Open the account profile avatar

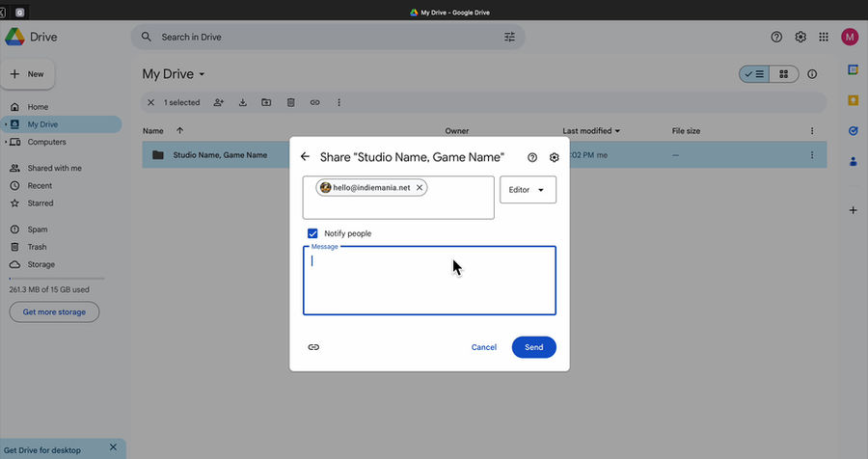(x=850, y=37)
